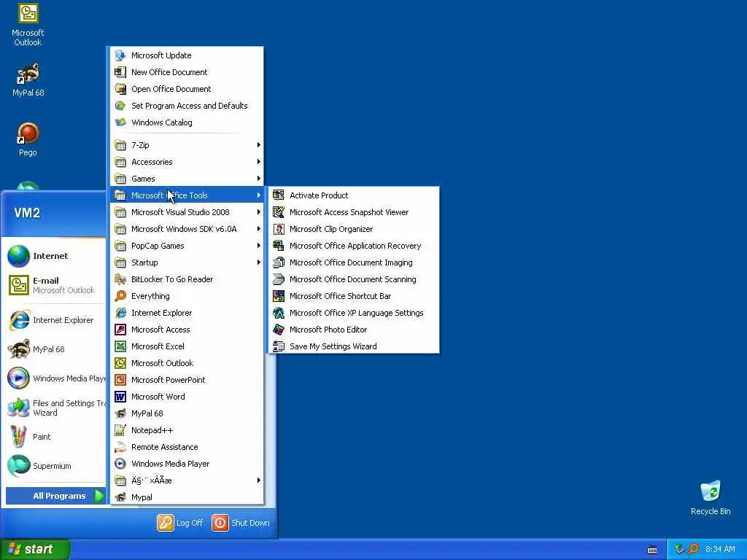Select the MyPal 68 desktop shortcut
This screenshot has height=560, width=747.
[x=28, y=80]
